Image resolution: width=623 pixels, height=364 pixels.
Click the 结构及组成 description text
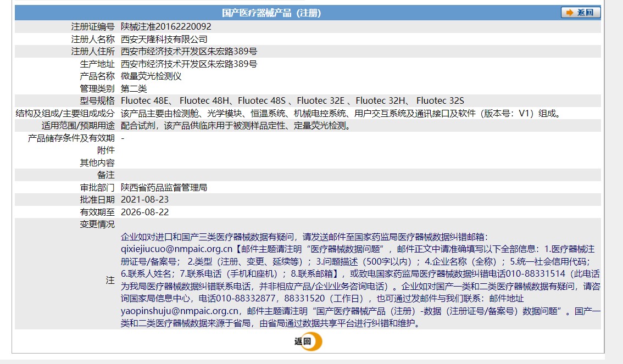pyautogui.click(x=342, y=114)
